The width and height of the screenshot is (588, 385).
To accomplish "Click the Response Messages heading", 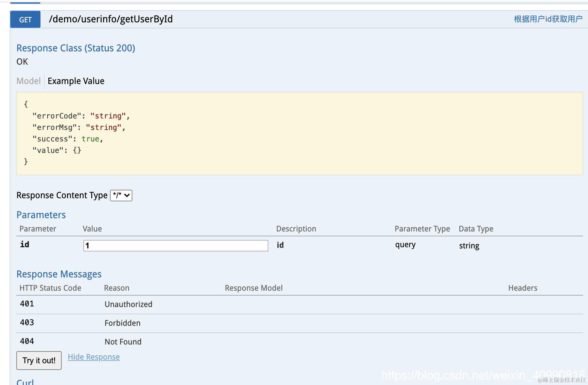I will [59, 274].
